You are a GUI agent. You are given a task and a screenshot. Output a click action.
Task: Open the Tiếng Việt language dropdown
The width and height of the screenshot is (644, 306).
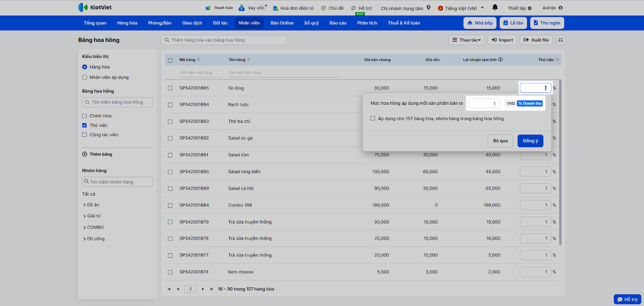(461, 8)
